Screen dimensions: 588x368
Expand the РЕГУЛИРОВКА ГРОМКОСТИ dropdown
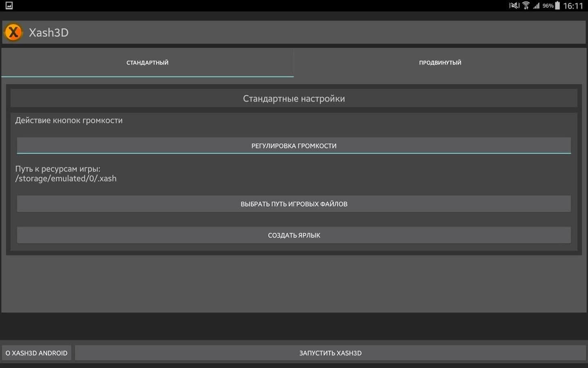pyautogui.click(x=294, y=146)
